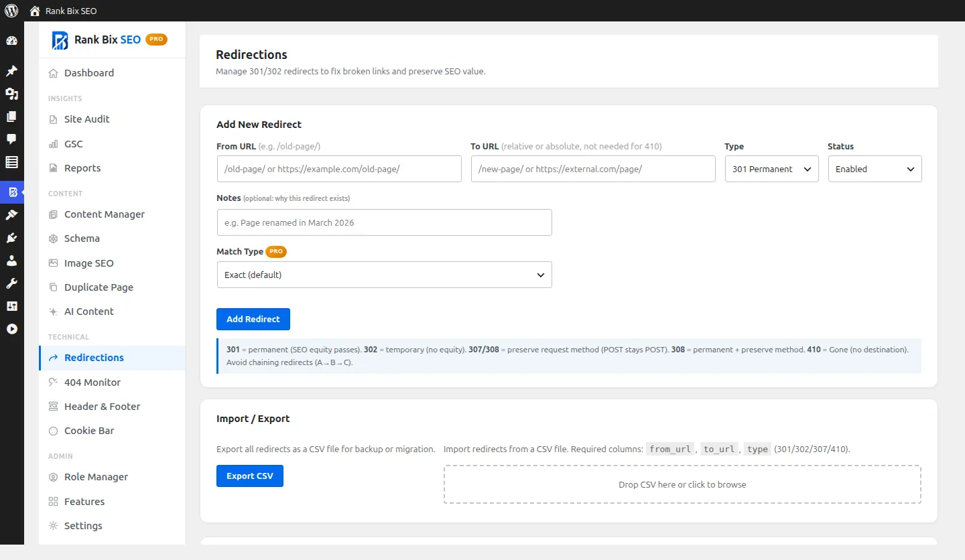The width and height of the screenshot is (965, 560).
Task: Click the Image SEO picture icon
Action: coord(53,263)
